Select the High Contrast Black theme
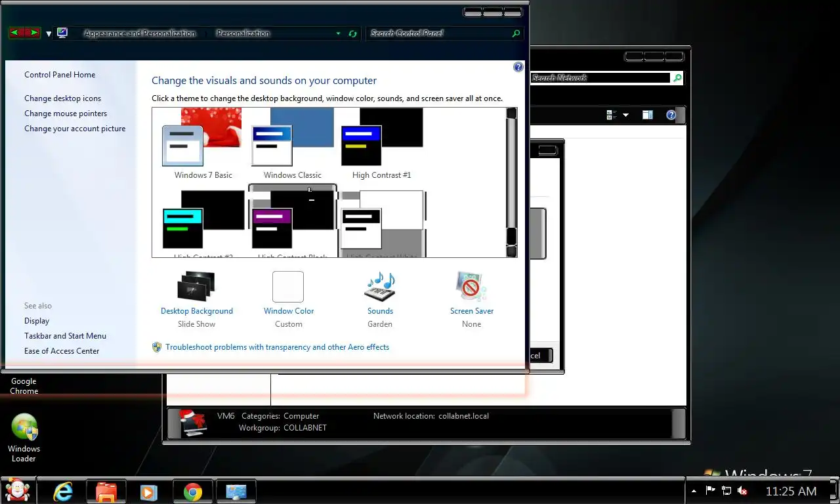Image resolution: width=840 pixels, height=504 pixels. click(x=293, y=222)
